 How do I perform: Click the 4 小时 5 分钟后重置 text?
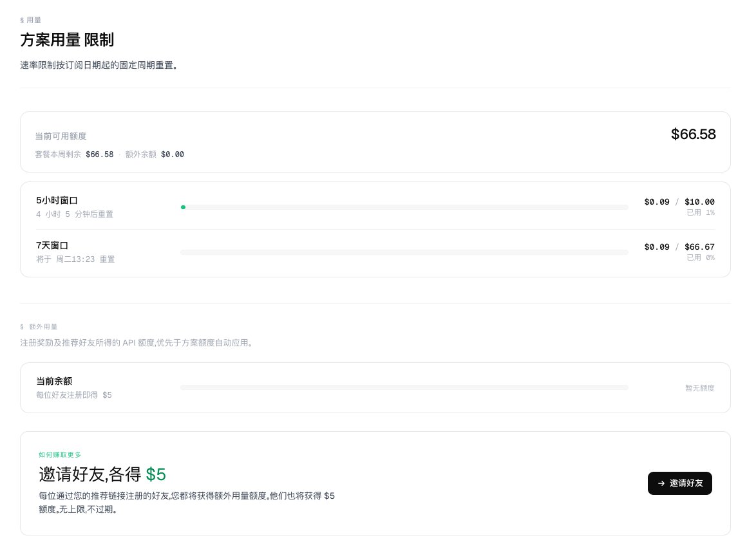pos(75,214)
